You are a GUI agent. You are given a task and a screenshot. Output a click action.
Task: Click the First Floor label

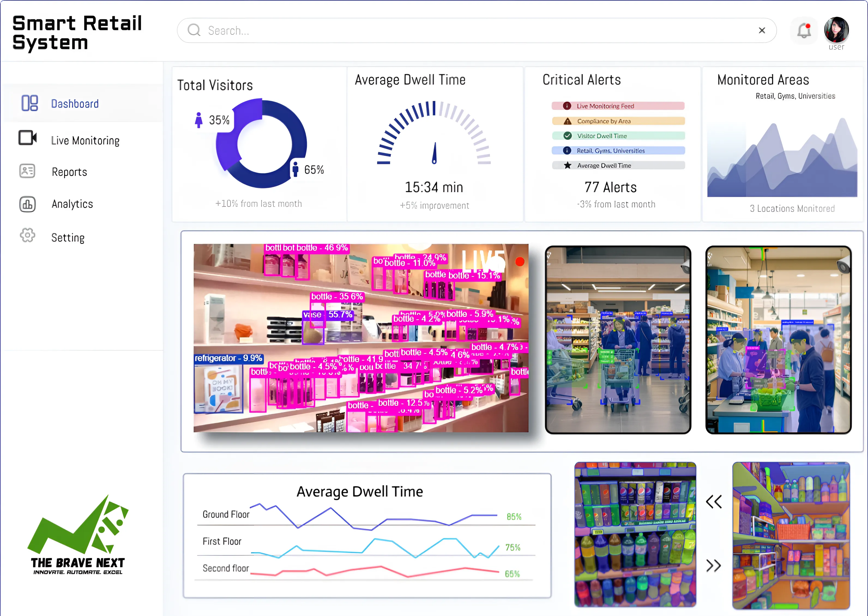[x=222, y=541]
